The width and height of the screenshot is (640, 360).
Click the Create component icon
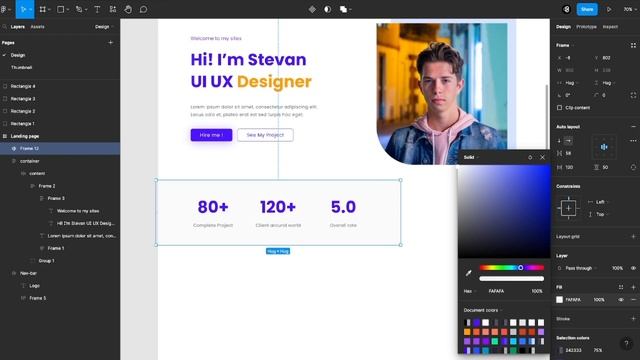tap(312, 9)
